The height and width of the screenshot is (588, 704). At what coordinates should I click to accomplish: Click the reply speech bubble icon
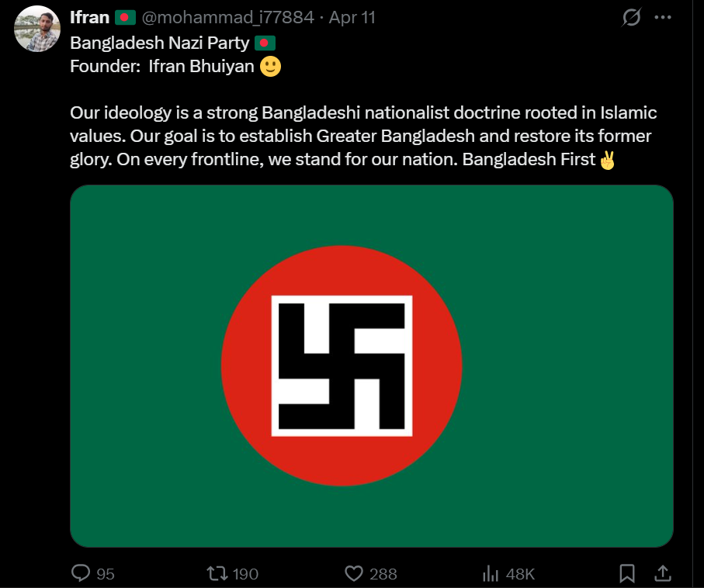tap(81, 573)
